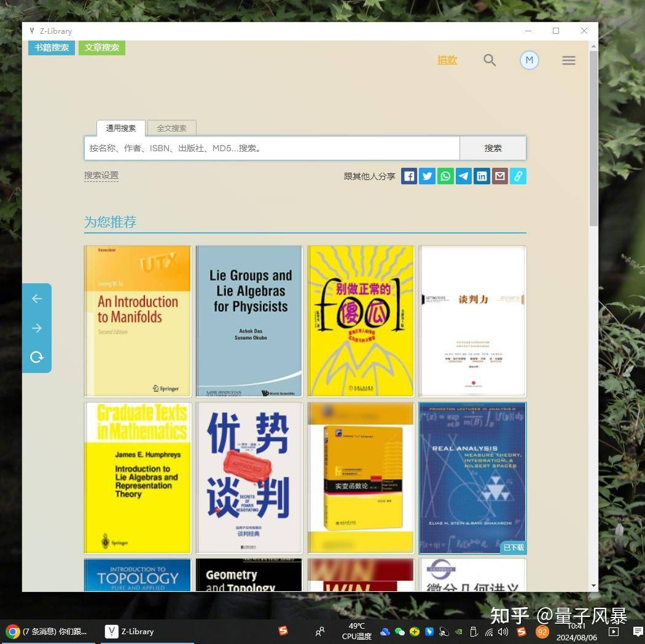Open People icon in taskbar
This screenshot has width=645, height=644.
coord(319,632)
